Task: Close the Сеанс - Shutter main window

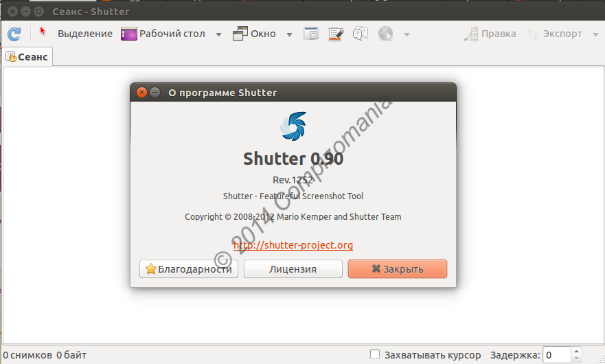Action: pyautogui.click(x=13, y=12)
